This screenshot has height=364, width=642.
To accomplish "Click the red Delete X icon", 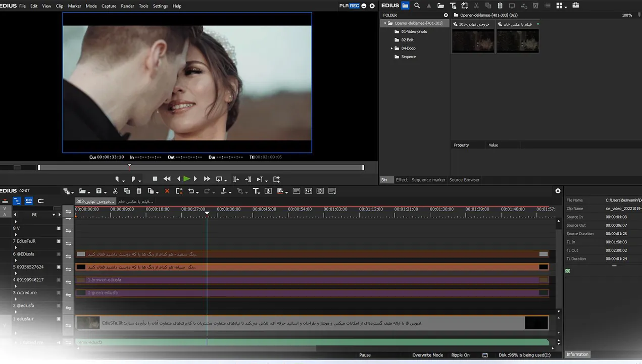I will click(x=167, y=191).
